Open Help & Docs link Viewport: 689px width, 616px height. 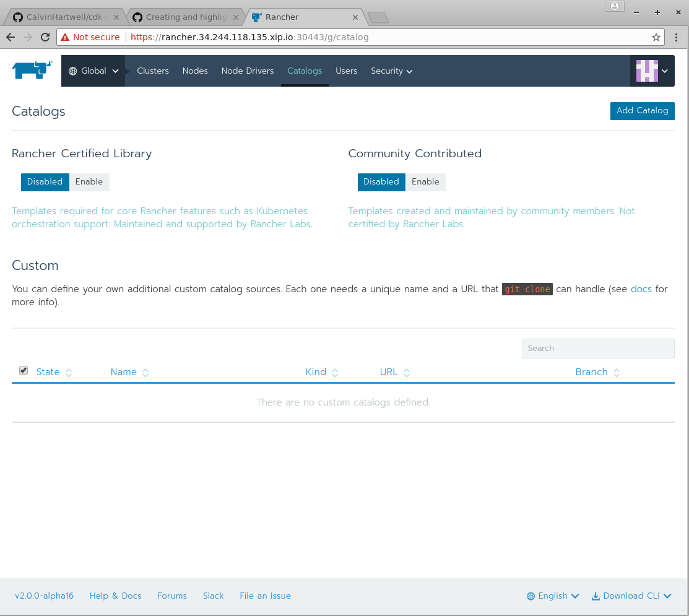point(116,596)
